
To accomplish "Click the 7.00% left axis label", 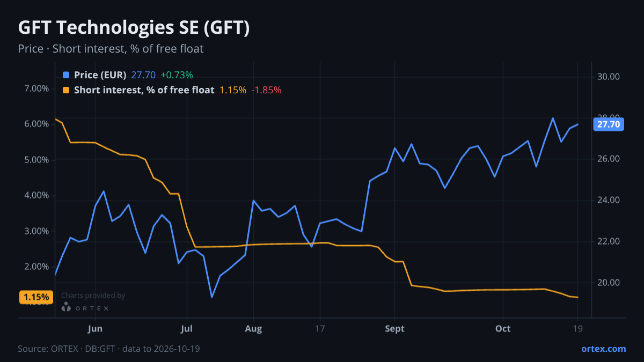I will click(37, 88).
